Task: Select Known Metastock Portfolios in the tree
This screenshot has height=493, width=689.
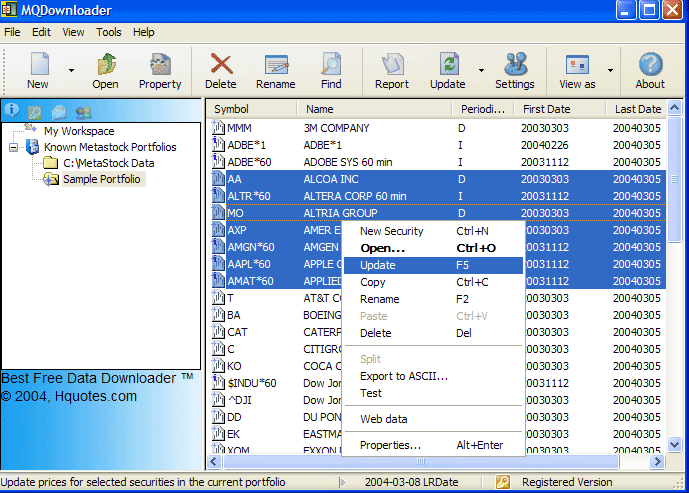Action: coord(110,147)
